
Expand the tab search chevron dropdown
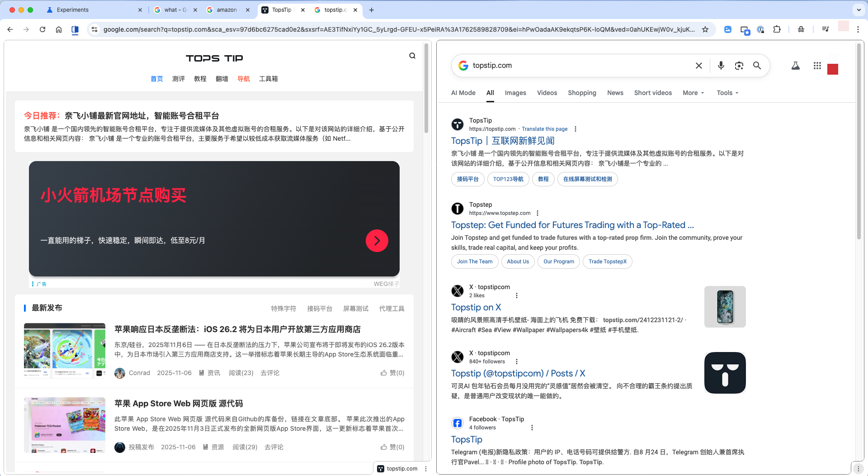(859, 10)
